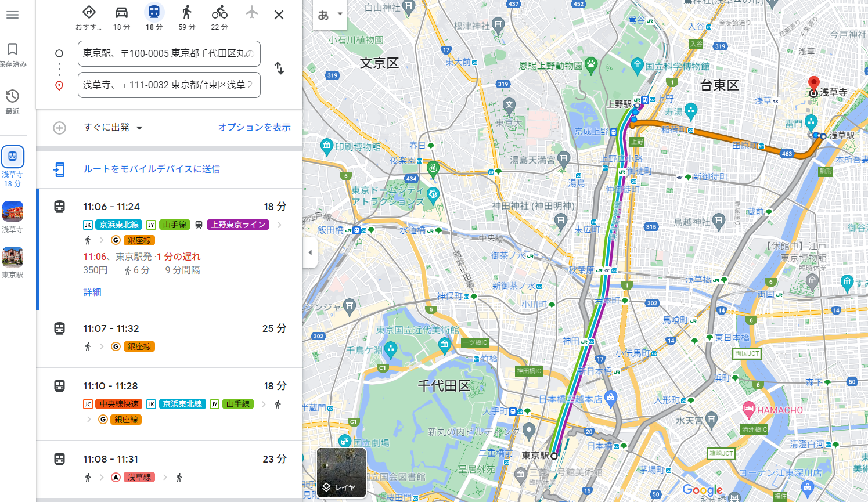Image resolution: width=868 pixels, height=502 pixels.
Task: Click the HAMACHO pink hotel marker
Action: pos(749,409)
